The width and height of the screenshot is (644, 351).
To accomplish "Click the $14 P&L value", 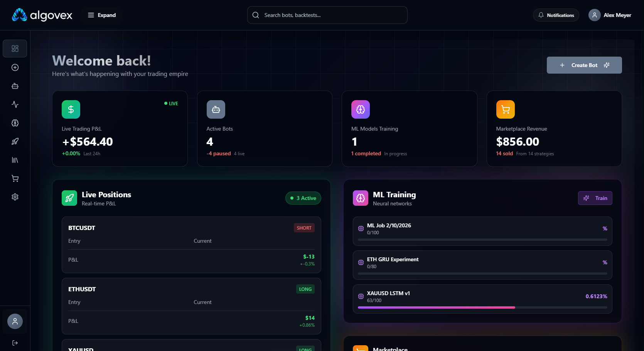I will tap(310, 318).
